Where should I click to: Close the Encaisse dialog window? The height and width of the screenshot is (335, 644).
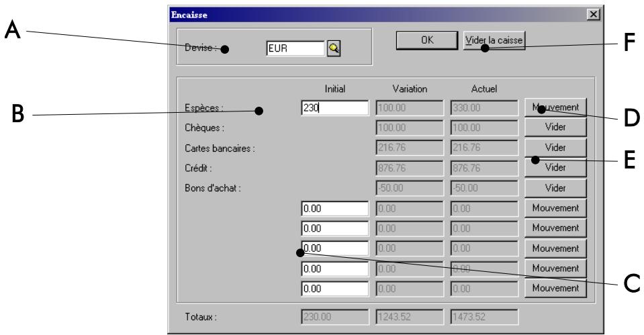(x=593, y=15)
